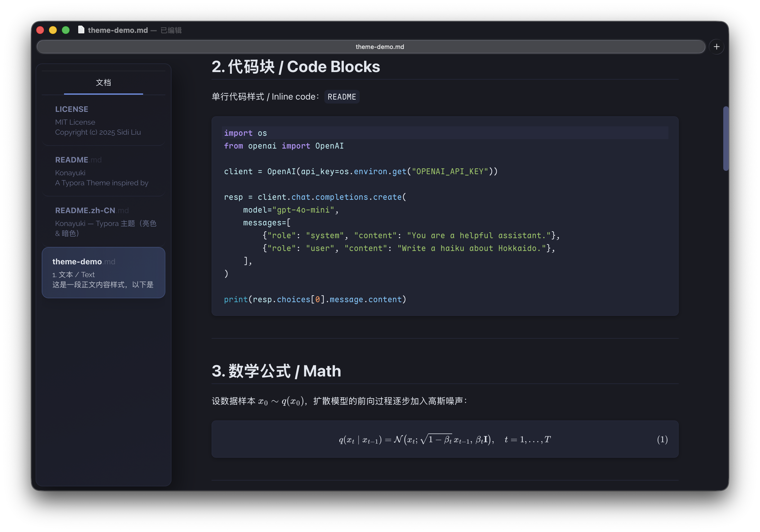
Task: Click the print statement code line
Action: (315, 299)
